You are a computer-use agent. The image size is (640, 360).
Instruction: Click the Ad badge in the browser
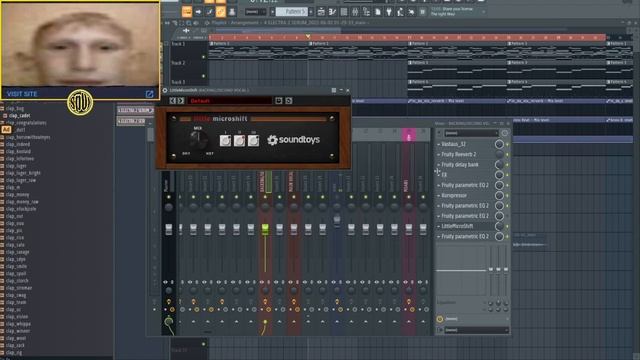[x=6, y=129]
